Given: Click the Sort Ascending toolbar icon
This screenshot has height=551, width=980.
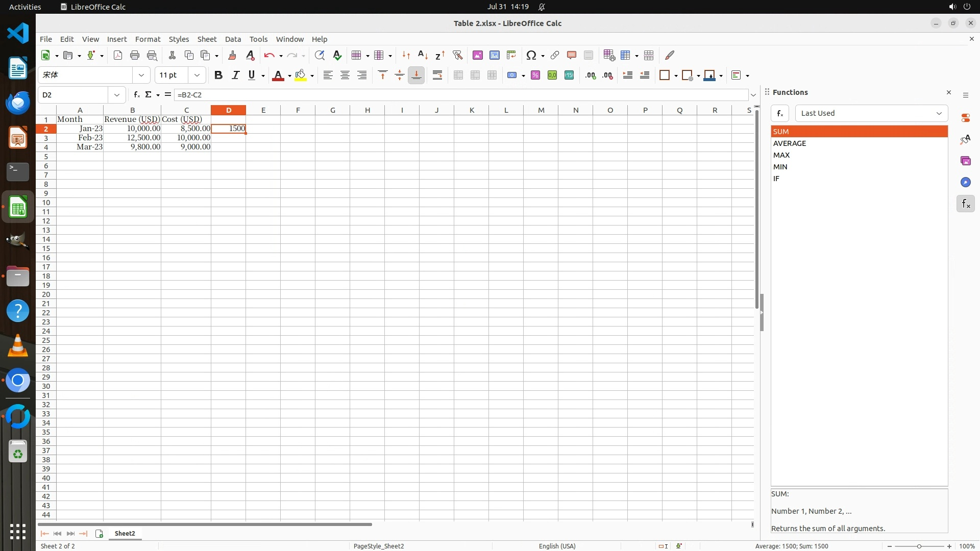Looking at the screenshot, I should (423, 55).
